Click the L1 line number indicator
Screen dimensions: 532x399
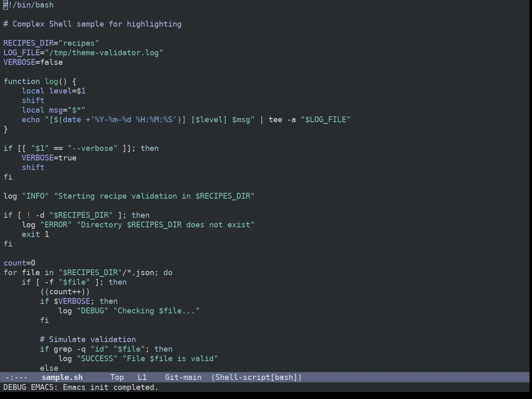point(142,377)
